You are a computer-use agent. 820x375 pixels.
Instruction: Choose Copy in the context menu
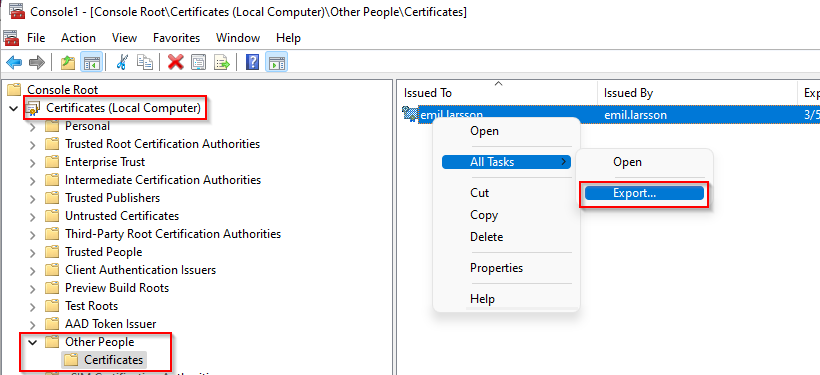(506, 215)
